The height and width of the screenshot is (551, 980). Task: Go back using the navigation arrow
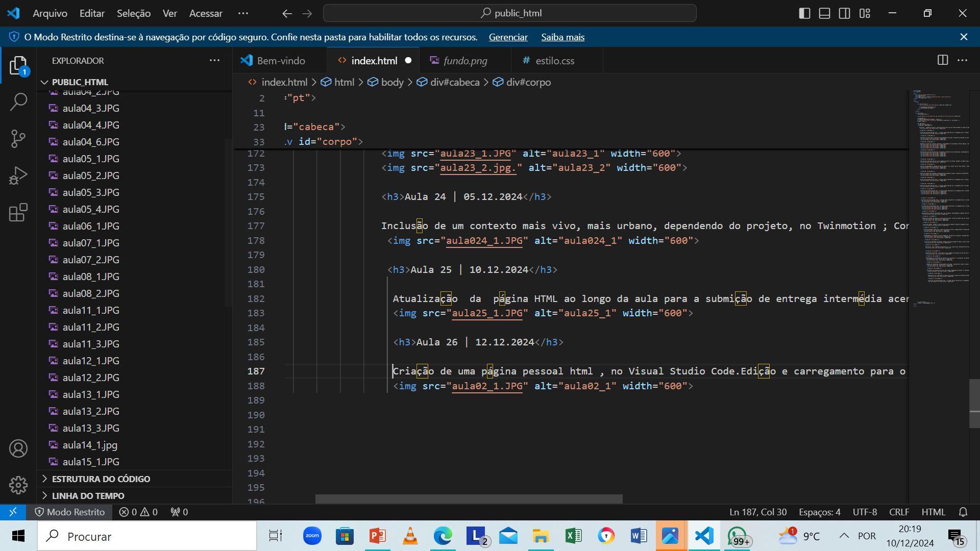pos(287,13)
